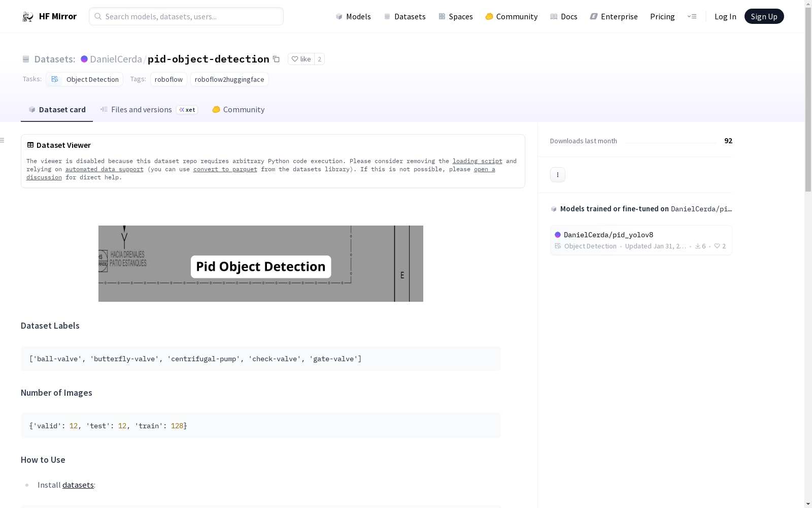Screen dimensions: 812x508
Task: Click the Docs book icon in navigation
Action: (x=554, y=16)
